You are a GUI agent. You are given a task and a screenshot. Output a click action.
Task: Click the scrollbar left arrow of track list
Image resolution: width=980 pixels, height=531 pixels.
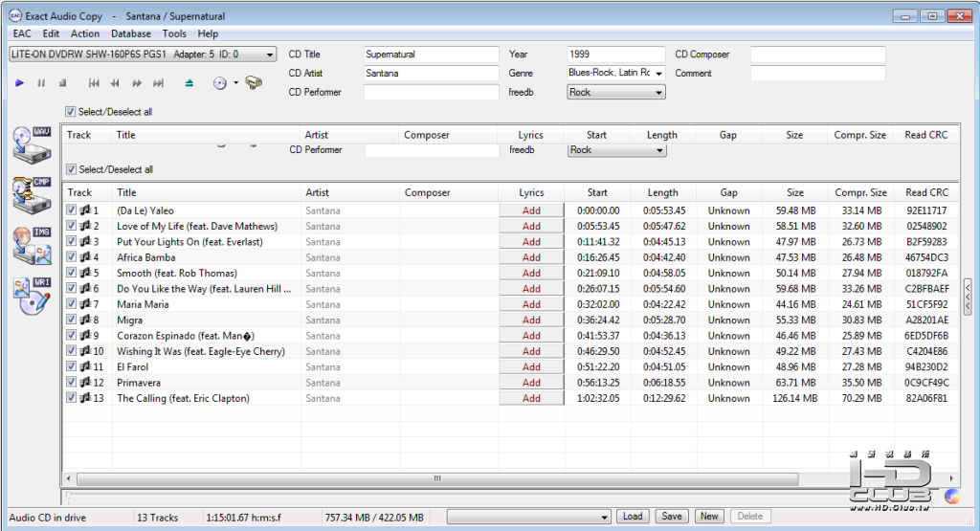coord(69,478)
